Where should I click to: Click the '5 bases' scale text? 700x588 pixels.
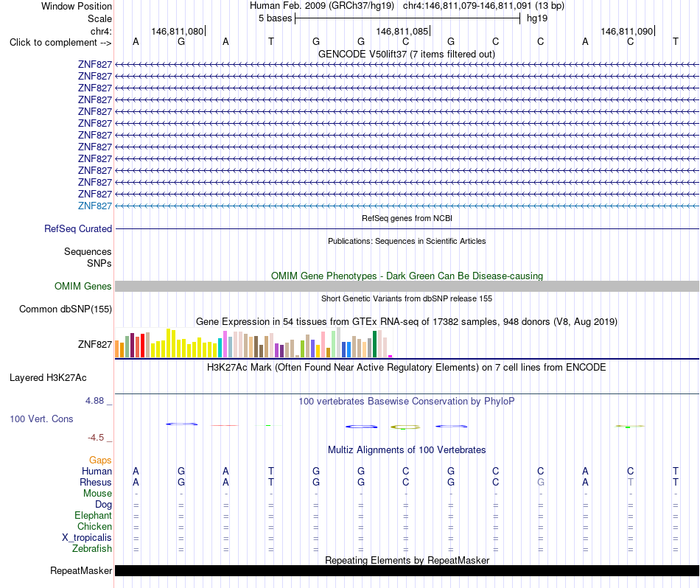pos(275,18)
